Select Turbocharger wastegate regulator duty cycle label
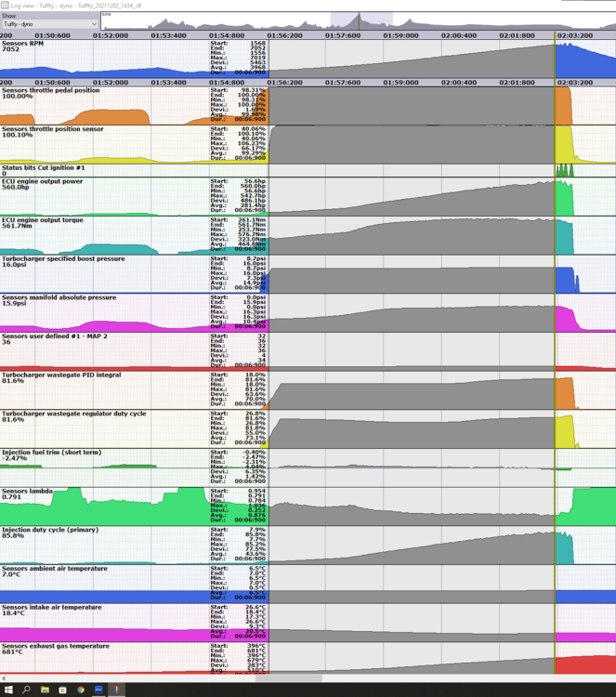The width and height of the screenshot is (616, 697). [73, 413]
